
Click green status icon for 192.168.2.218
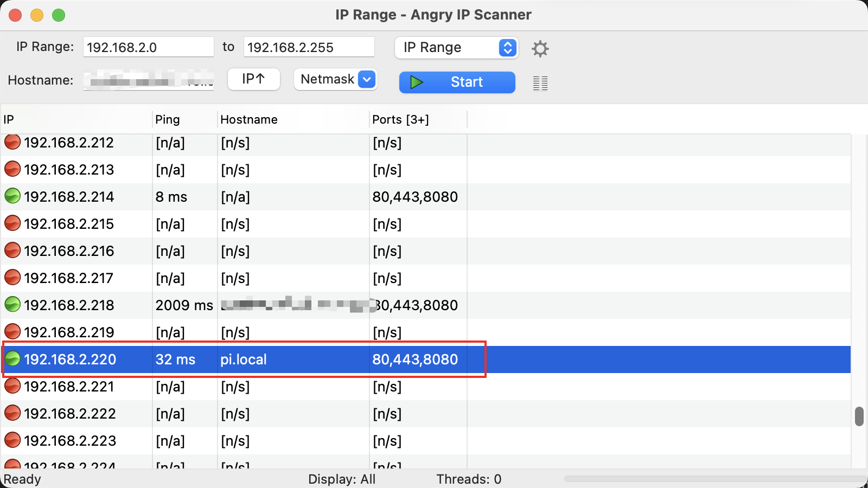12,305
